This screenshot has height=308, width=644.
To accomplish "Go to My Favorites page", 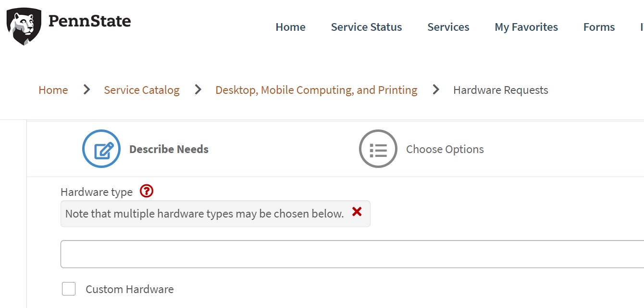I will click(526, 27).
